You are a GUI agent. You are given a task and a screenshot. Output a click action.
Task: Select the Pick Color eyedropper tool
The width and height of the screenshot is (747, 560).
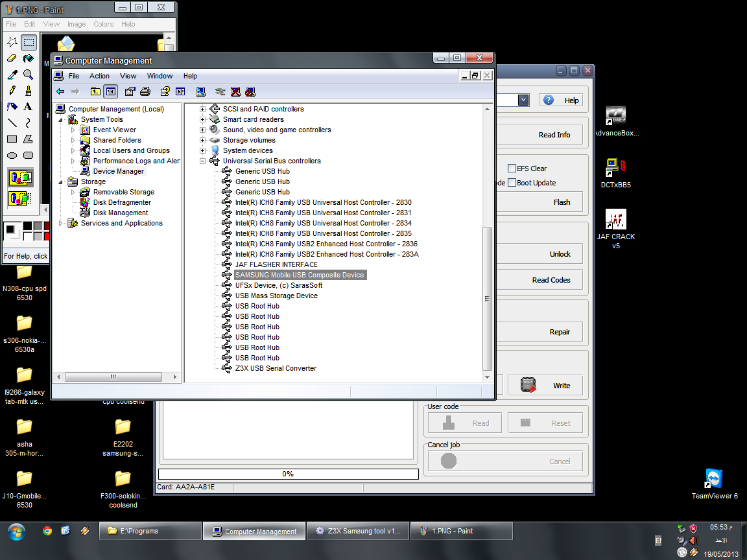click(12, 75)
